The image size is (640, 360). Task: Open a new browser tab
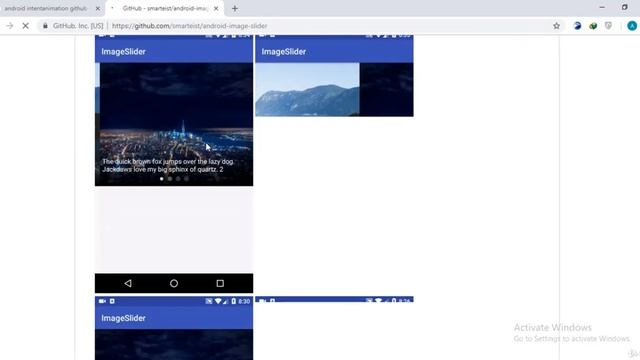[235, 8]
